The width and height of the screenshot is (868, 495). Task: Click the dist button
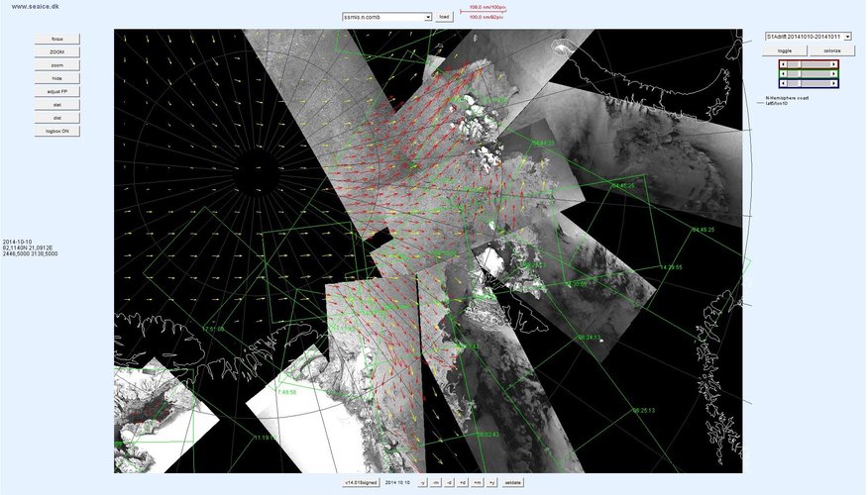pos(57,118)
